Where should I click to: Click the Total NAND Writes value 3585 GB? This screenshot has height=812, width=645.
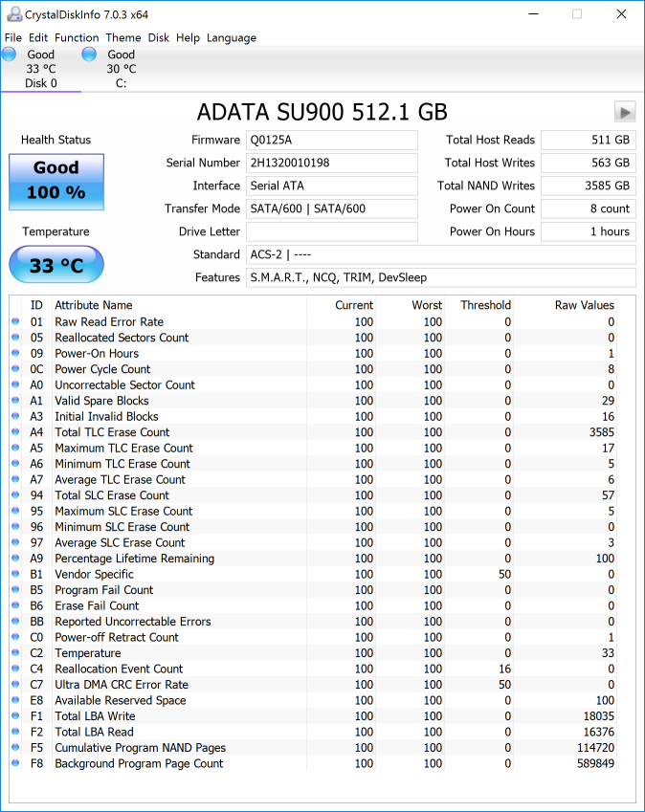tap(588, 186)
